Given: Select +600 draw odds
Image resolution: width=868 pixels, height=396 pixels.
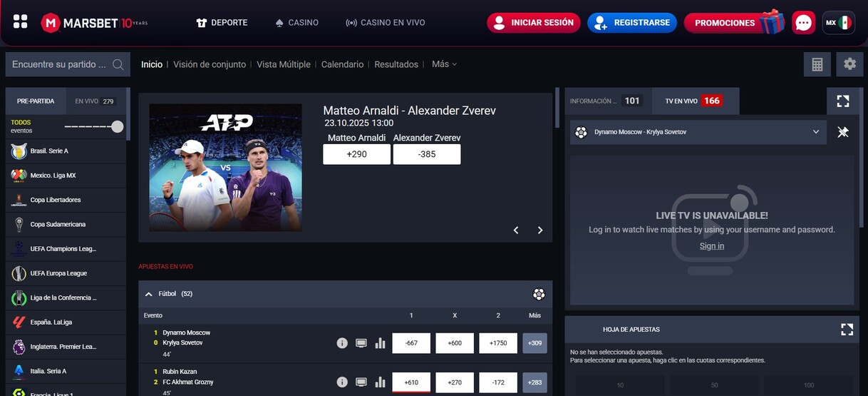Looking at the screenshot, I should [455, 343].
